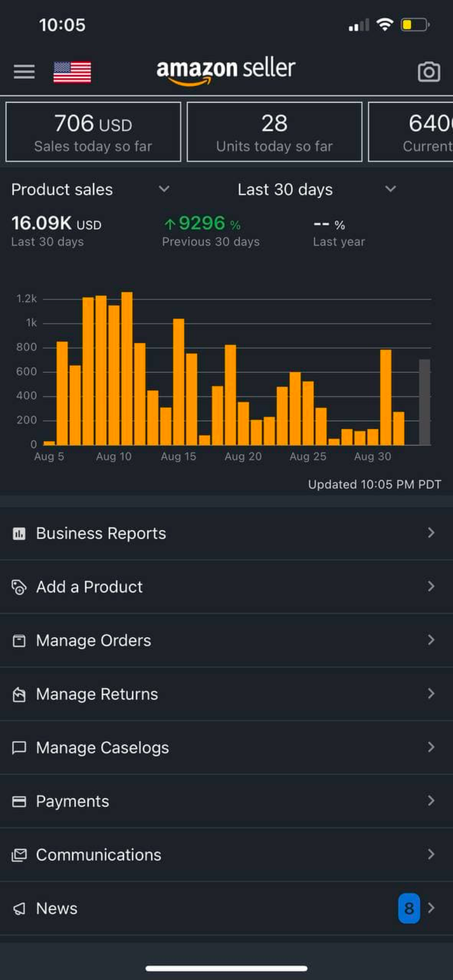Tap the News badge showing 8

pos(409,908)
